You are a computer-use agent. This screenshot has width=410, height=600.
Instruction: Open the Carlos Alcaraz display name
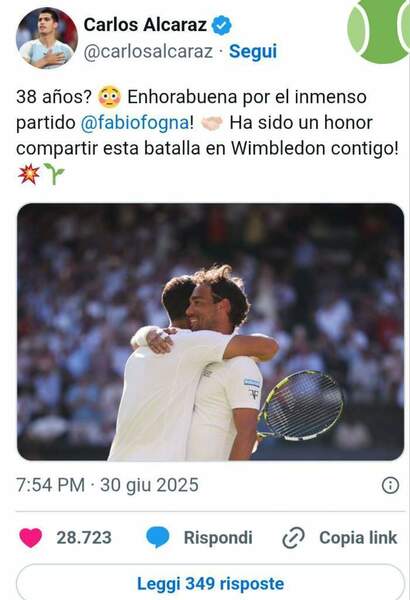145,25
